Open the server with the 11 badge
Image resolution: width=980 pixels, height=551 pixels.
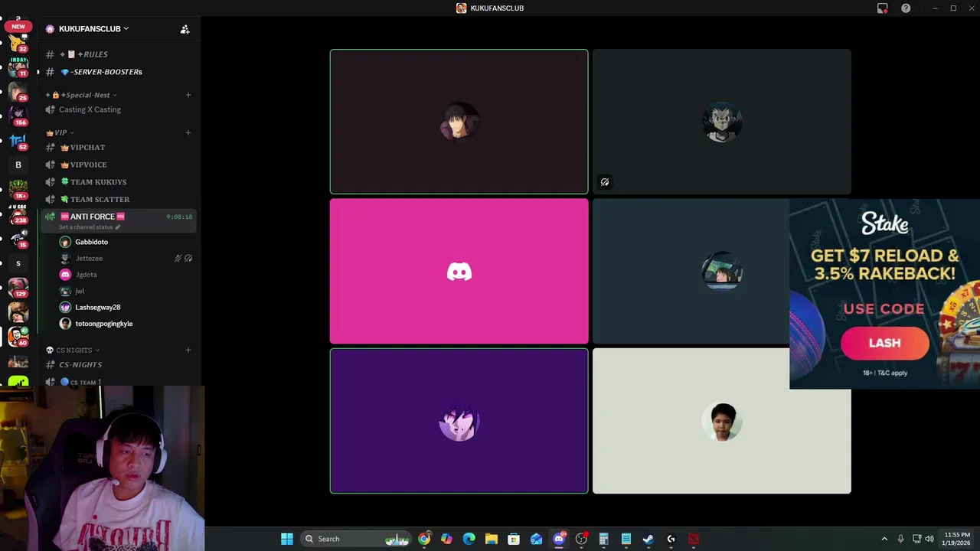click(x=18, y=67)
